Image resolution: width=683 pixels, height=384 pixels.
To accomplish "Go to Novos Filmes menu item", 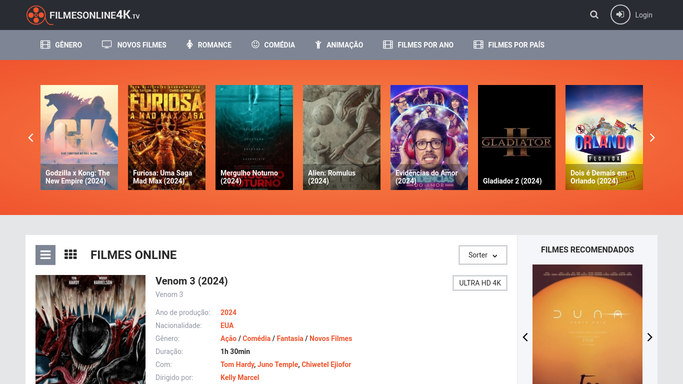I will [x=142, y=45].
